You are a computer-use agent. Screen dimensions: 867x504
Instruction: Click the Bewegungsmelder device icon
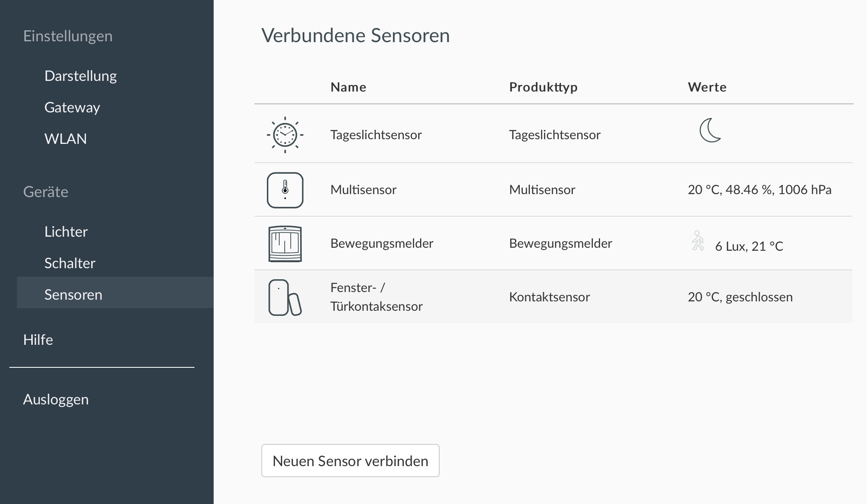pos(285,243)
